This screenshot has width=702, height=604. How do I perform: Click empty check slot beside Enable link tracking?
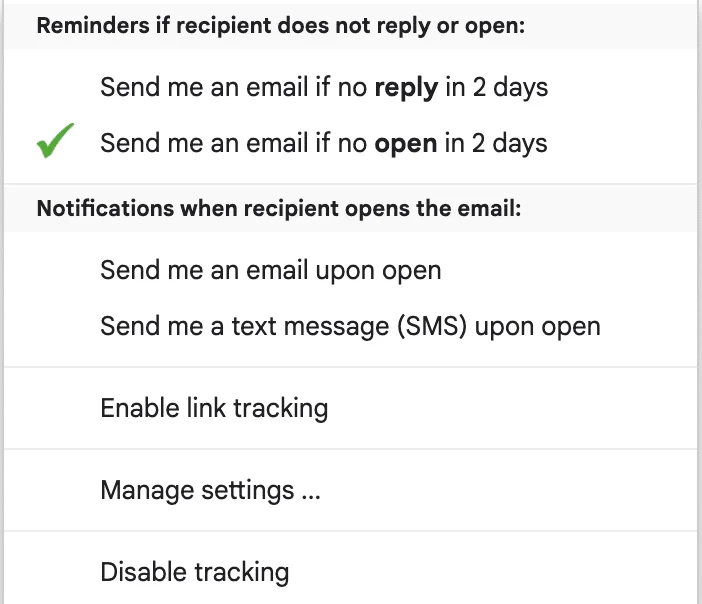pos(55,408)
